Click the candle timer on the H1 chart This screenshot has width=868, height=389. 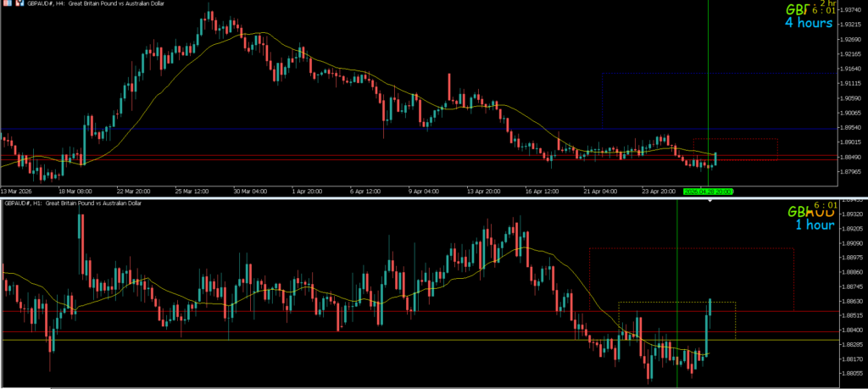[826, 206]
